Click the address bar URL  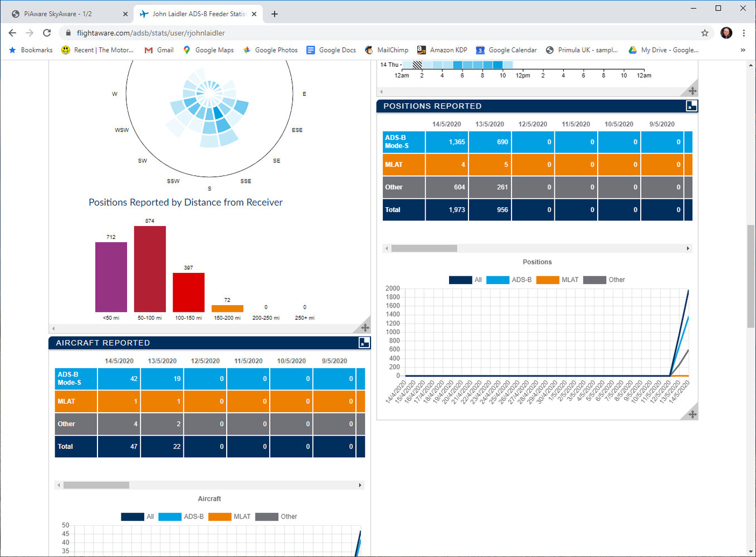tap(151, 33)
